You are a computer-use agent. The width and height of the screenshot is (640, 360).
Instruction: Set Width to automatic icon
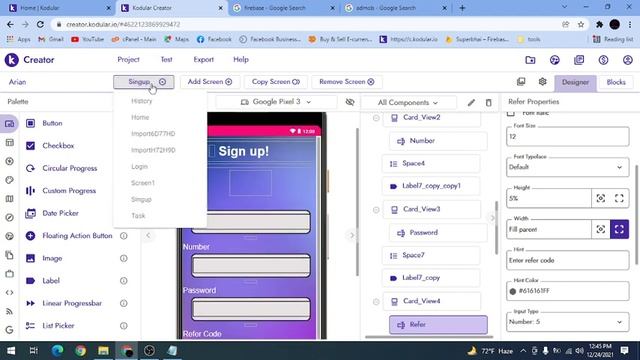(600, 229)
